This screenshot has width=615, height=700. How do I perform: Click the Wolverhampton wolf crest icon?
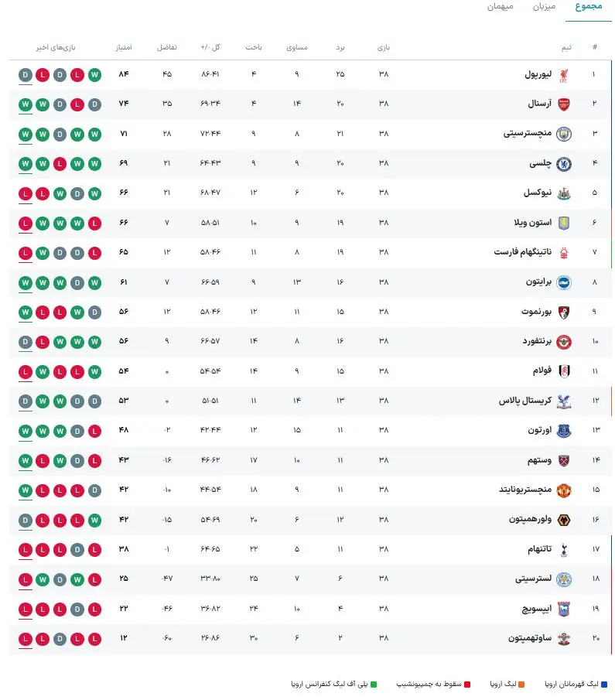[564, 520]
